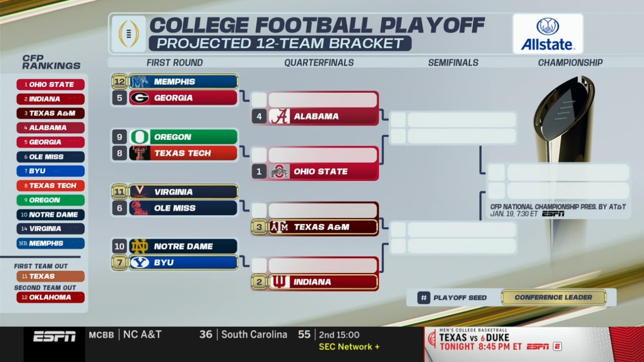The height and width of the screenshot is (362, 644).
Task: Click the College Football Playoff logo
Action: (x=128, y=34)
